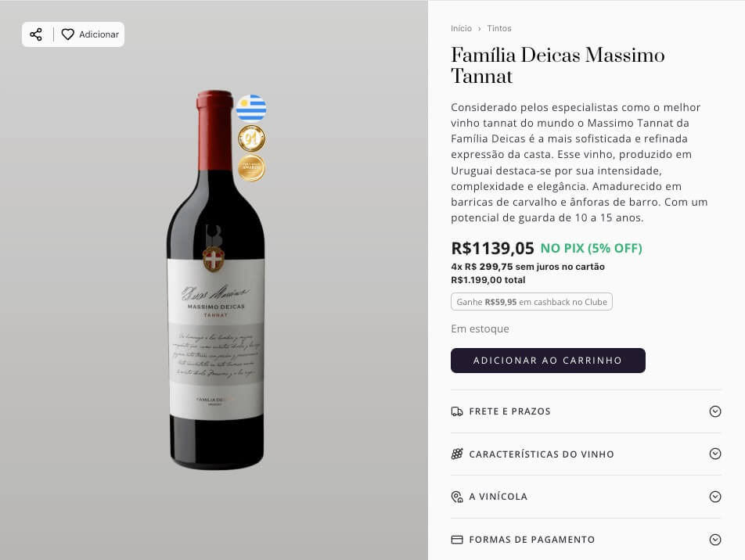Go to Início breadcrumb
This screenshot has height=560, width=745.
(461, 28)
